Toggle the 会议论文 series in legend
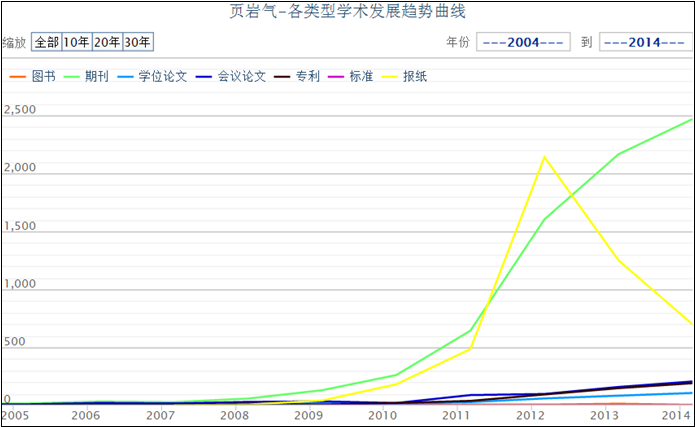 pyautogui.click(x=230, y=76)
